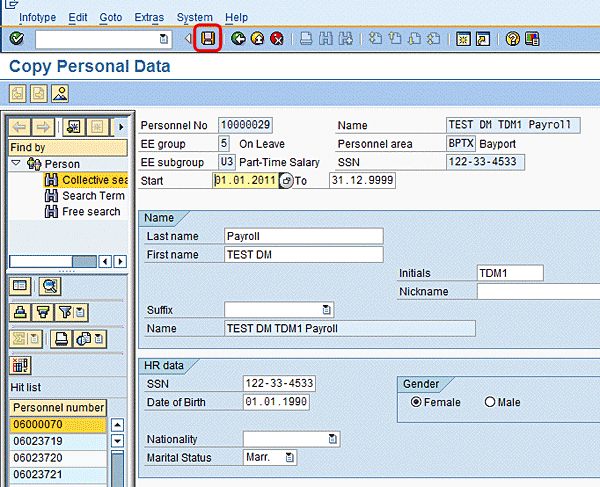Select the Male gender radio button
Screen dimensions: 600x487
tap(490, 402)
